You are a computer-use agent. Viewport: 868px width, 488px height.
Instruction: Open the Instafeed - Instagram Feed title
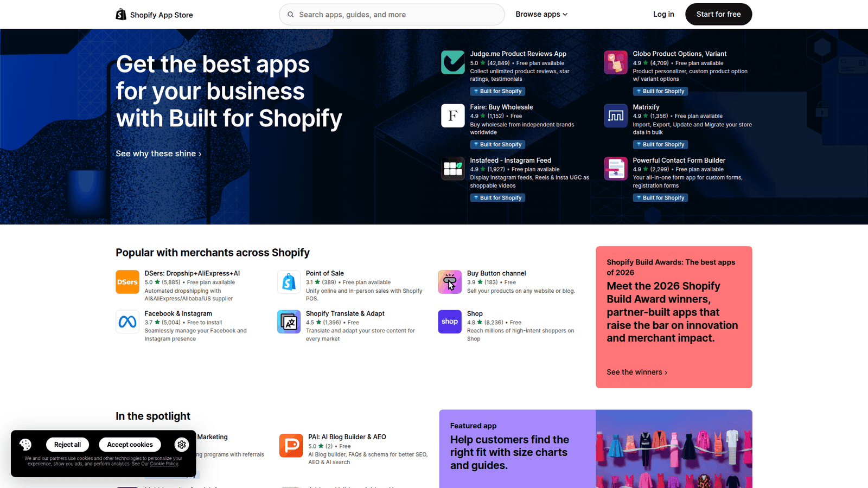[510, 160]
